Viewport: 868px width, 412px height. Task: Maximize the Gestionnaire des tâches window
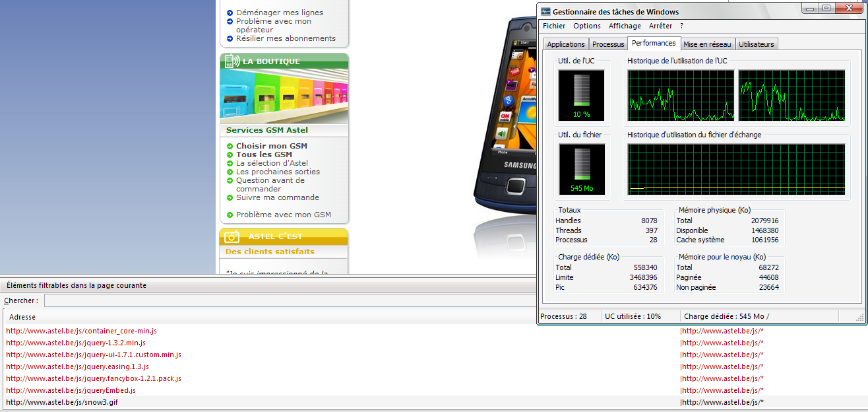(826, 8)
